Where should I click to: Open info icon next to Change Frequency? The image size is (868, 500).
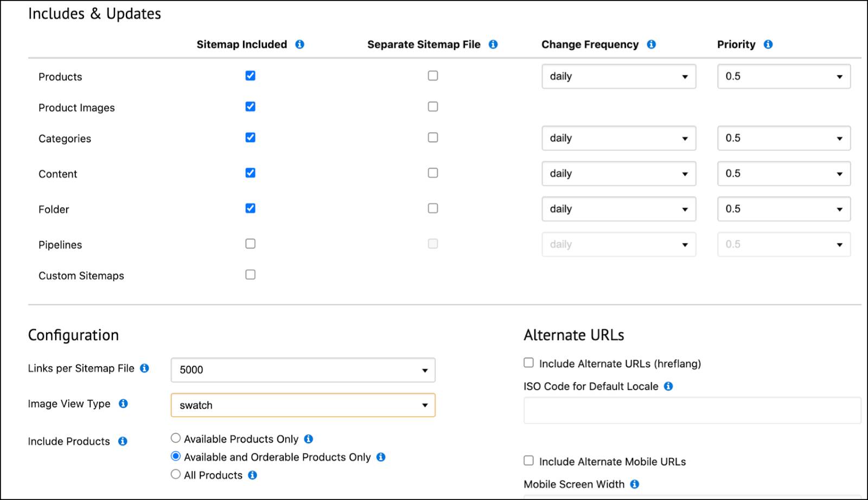pos(652,44)
